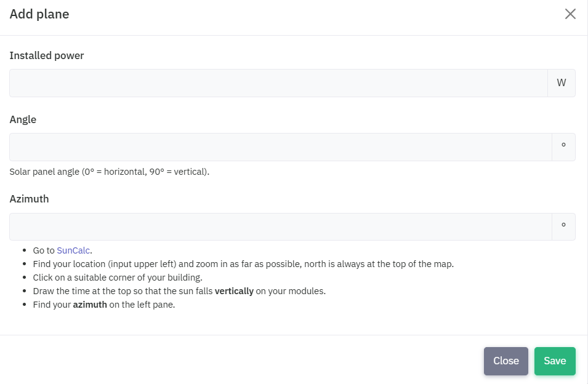
Task: Click the Go to text before SunCalc
Action: (44, 250)
